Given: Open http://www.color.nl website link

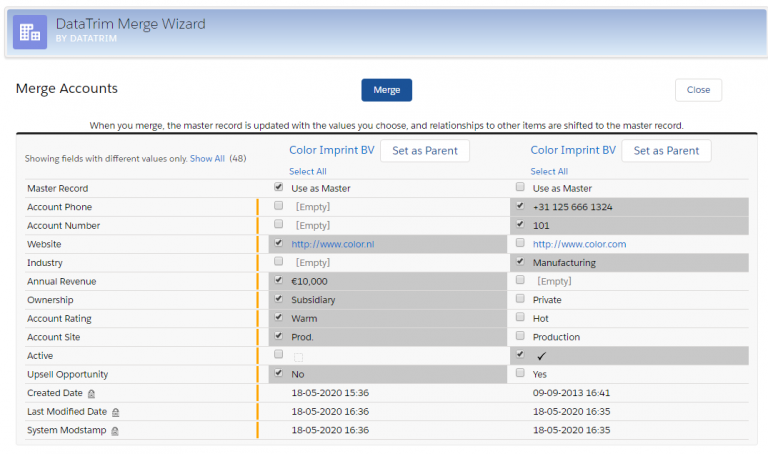Looking at the screenshot, I should (333, 244).
